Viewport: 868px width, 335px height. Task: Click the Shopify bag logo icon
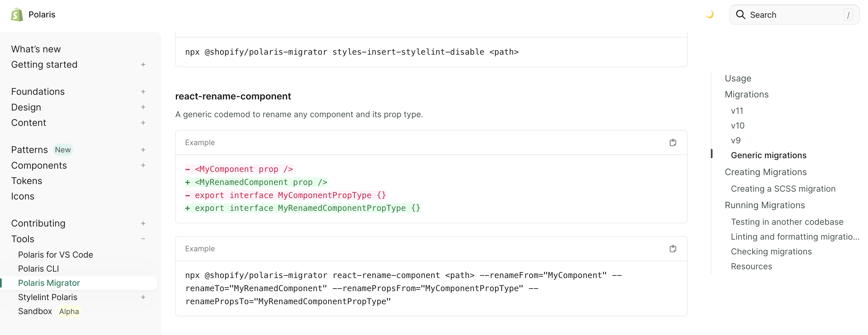pos(17,15)
